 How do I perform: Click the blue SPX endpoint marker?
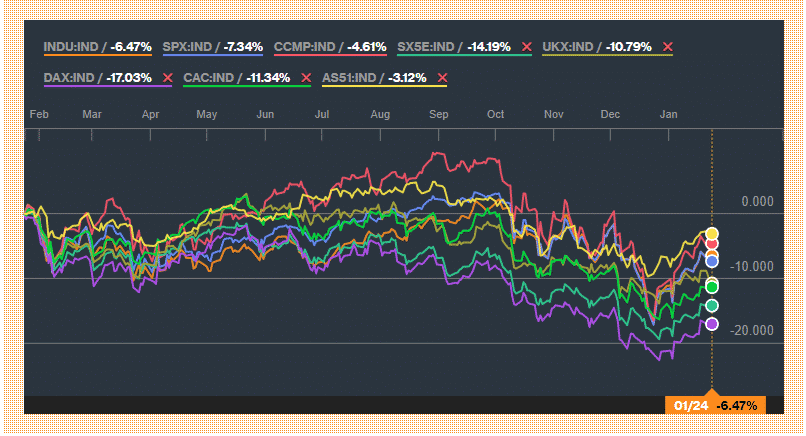pos(712,261)
